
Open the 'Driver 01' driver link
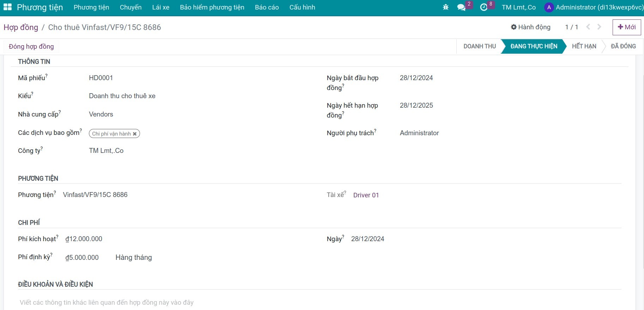click(x=366, y=195)
